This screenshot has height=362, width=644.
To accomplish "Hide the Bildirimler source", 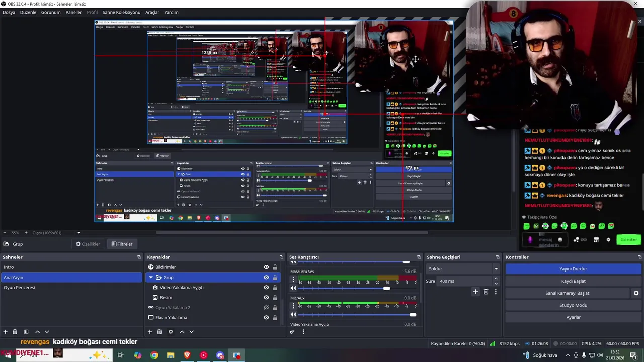I will pos(266,267).
